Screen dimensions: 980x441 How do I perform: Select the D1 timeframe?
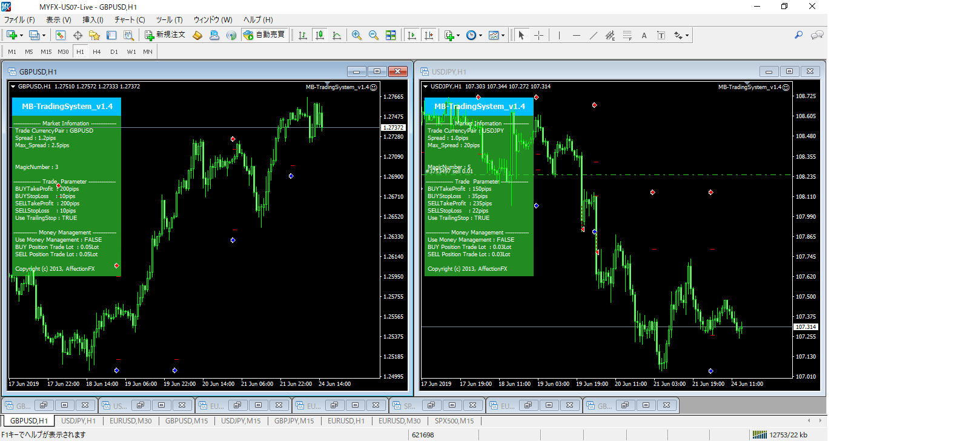tap(114, 52)
